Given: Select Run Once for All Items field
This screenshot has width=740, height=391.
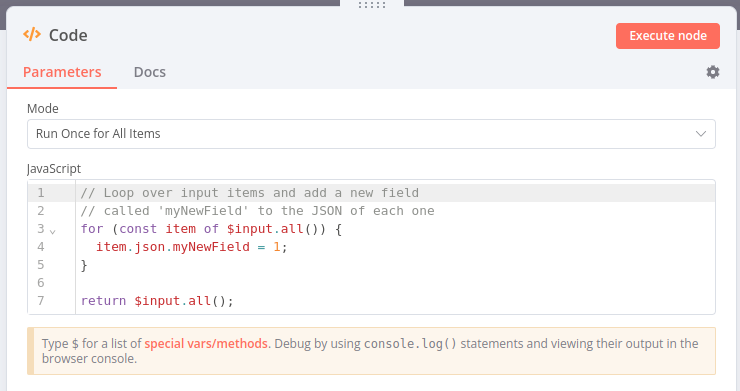Looking at the screenshot, I should 371,134.
